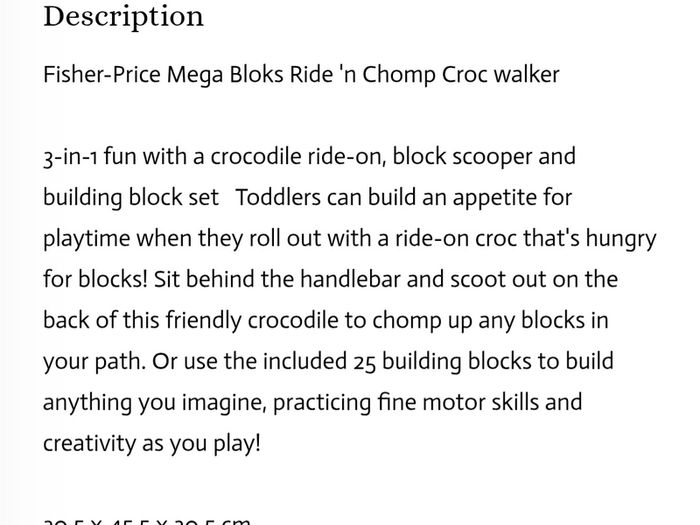Click 'Chomp Croc walker' text in the title
The height and width of the screenshot is (525, 700).
tap(460, 75)
